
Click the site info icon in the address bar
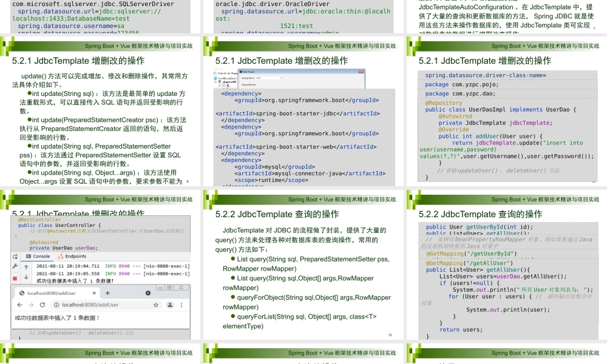[56, 305]
